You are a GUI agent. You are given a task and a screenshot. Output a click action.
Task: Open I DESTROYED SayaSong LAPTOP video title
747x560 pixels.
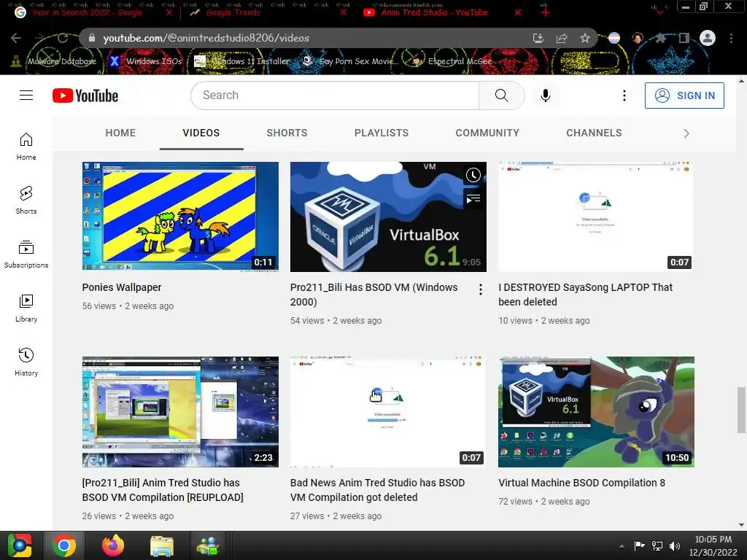click(x=586, y=295)
